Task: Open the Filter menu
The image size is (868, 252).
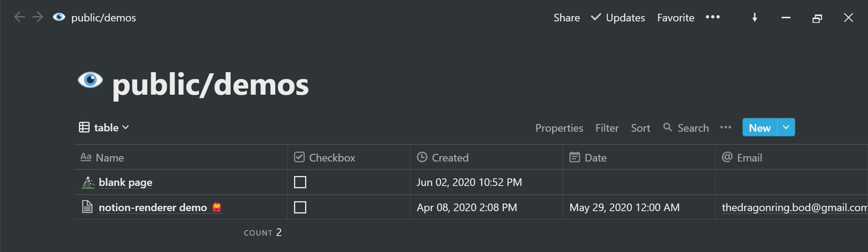Action: point(607,128)
